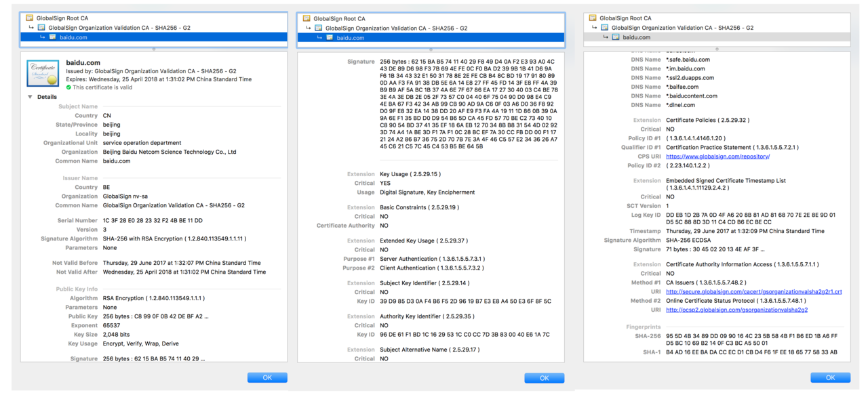
Task: Click DNS name '*.im.baidu.com'
Action: 685,68
